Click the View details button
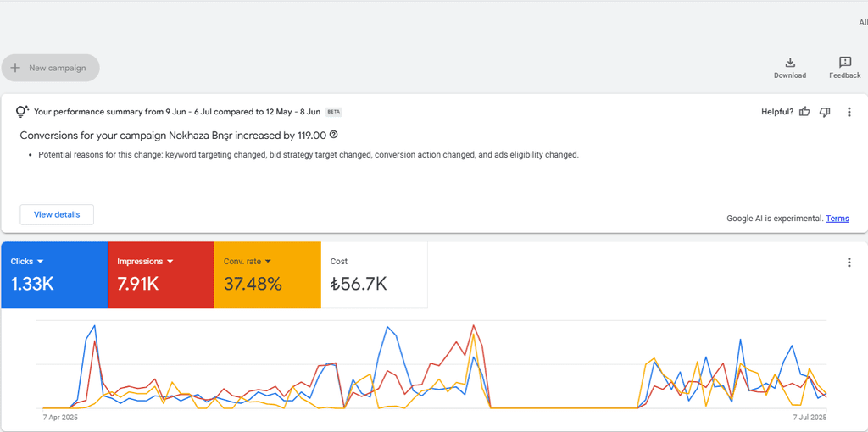Viewport: 868px width, 432px height. point(57,214)
